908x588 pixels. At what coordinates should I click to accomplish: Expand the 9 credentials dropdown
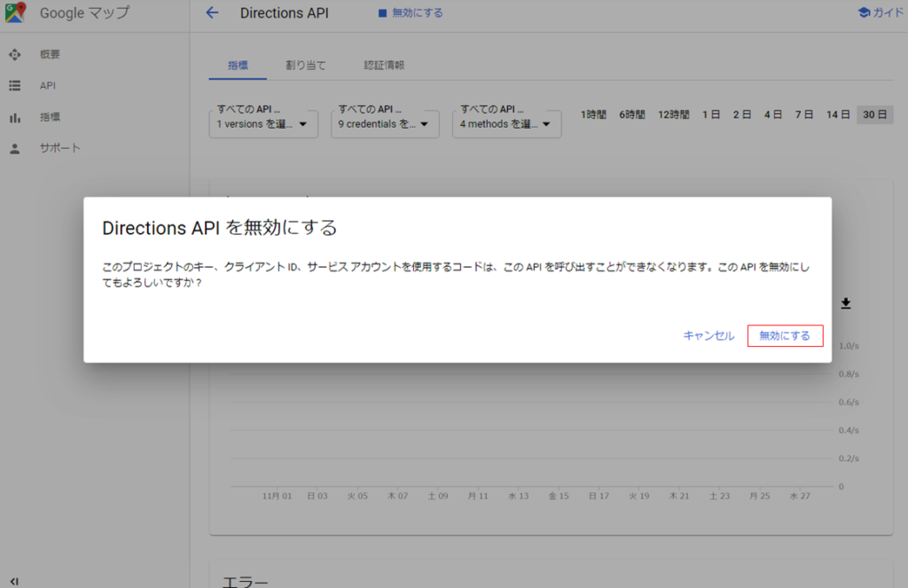point(385,124)
